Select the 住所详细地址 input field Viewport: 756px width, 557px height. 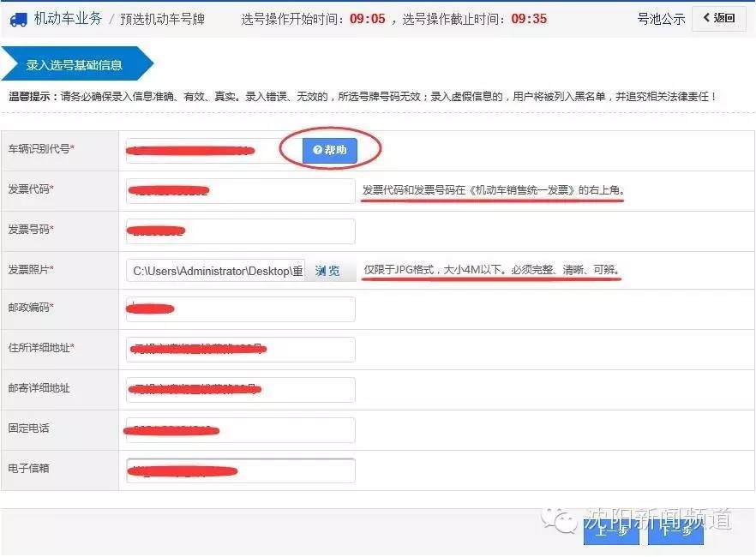pyautogui.click(x=240, y=349)
